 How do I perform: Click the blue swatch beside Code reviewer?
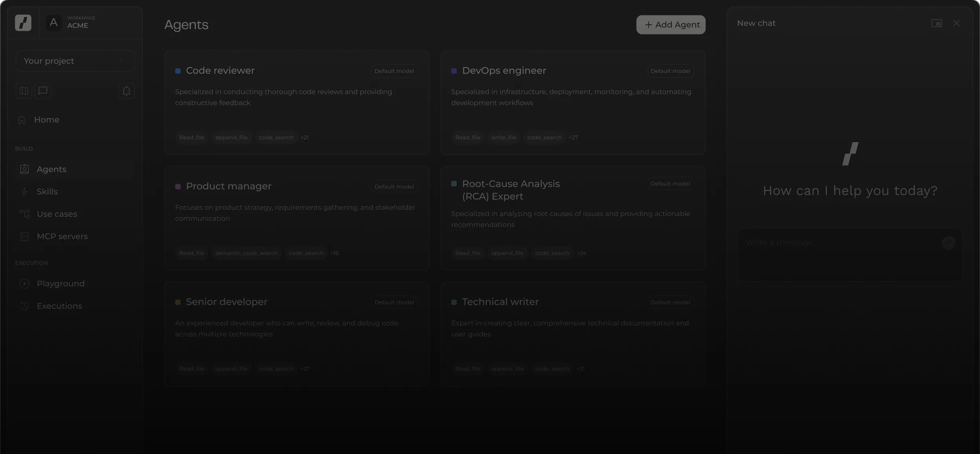tap(178, 71)
